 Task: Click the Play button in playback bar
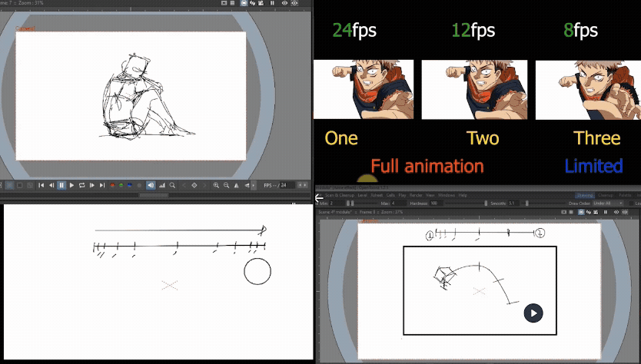[71, 185]
